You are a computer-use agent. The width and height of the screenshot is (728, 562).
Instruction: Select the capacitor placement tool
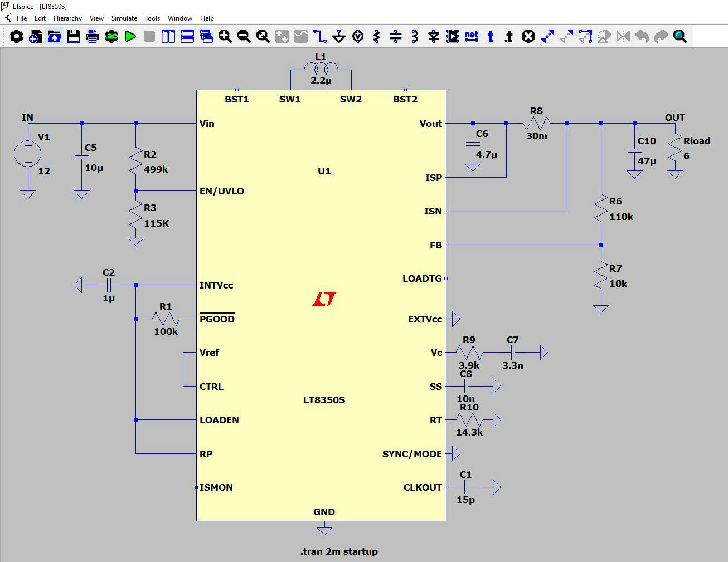pyautogui.click(x=396, y=36)
